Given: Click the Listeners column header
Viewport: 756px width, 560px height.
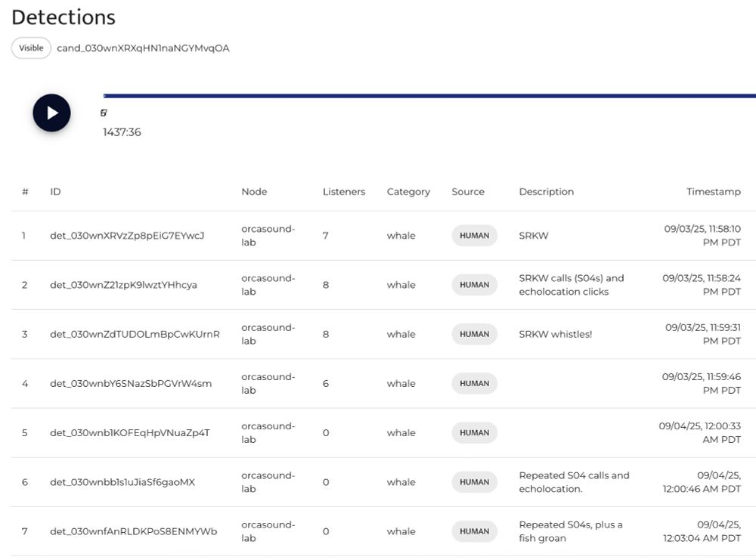Looking at the screenshot, I should pyautogui.click(x=344, y=192).
